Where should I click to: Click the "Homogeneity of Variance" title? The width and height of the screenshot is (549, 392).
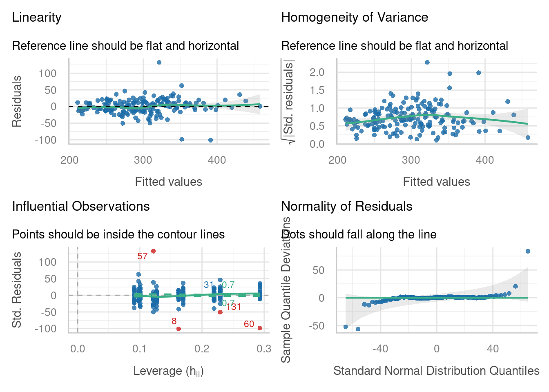coord(355,17)
